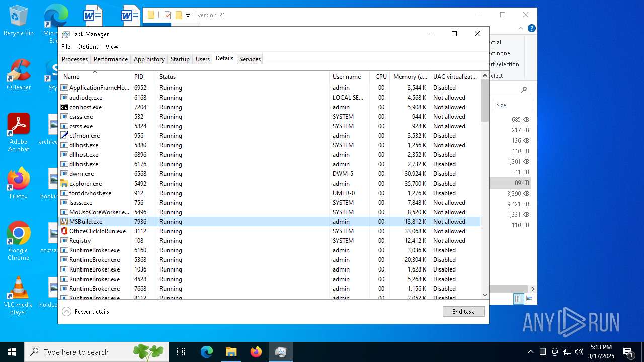Collapse Task Manager with Fewer details
Image resolution: width=644 pixels, height=362 pixels.
[x=86, y=312]
